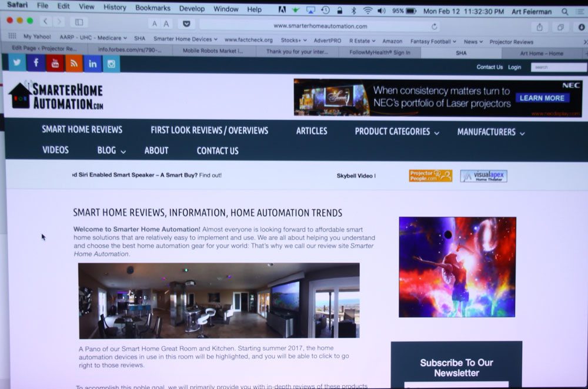Expand the Stocks+ bookmarks folder
Screen dimensions: 588x389
click(x=293, y=40)
